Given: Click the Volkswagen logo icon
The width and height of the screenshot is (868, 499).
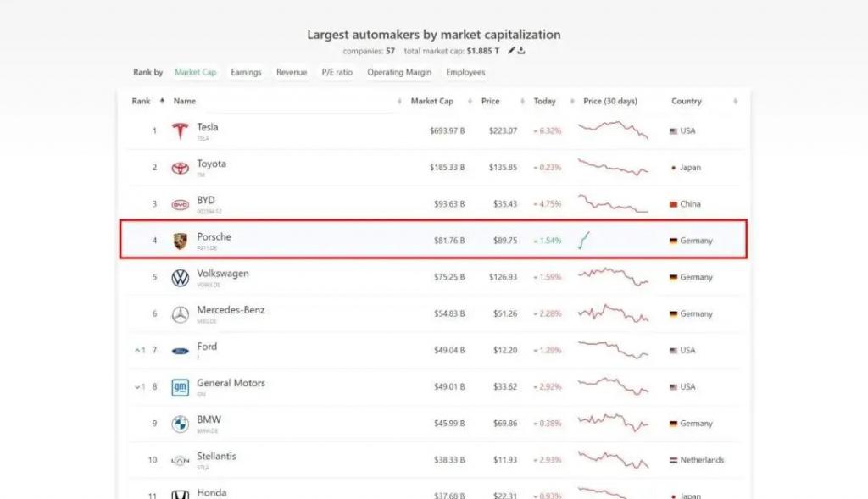Looking at the screenshot, I should [180, 278].
